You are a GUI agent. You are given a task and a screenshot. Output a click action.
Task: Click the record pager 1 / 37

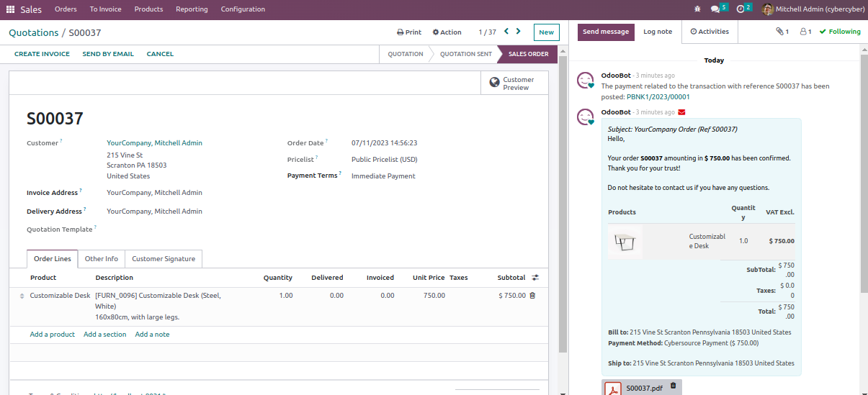[x=487, y=32]
